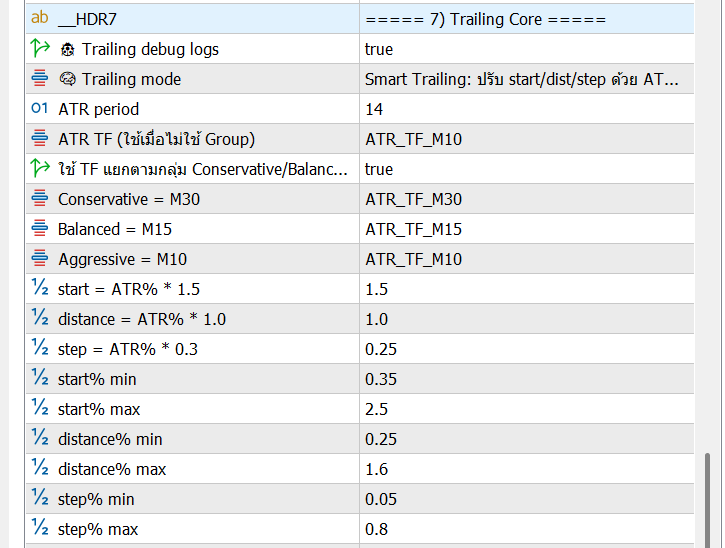Viewport: 725px width, 548px height.
Task: Toggle Trailing debug logs true value
Action: click(379, 49)
